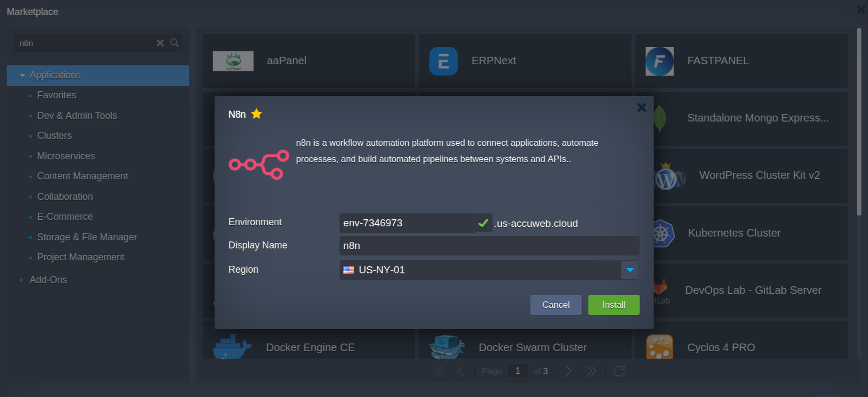
Task: Click the .us-accuweb.cloud domain text
Action: point(536,224)
